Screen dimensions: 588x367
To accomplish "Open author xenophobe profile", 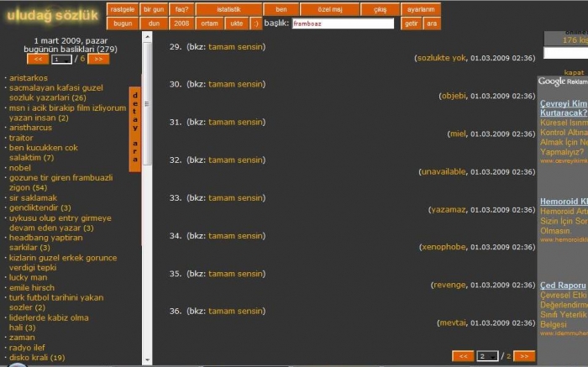I will pyautogui.click(x=444, y=247).
